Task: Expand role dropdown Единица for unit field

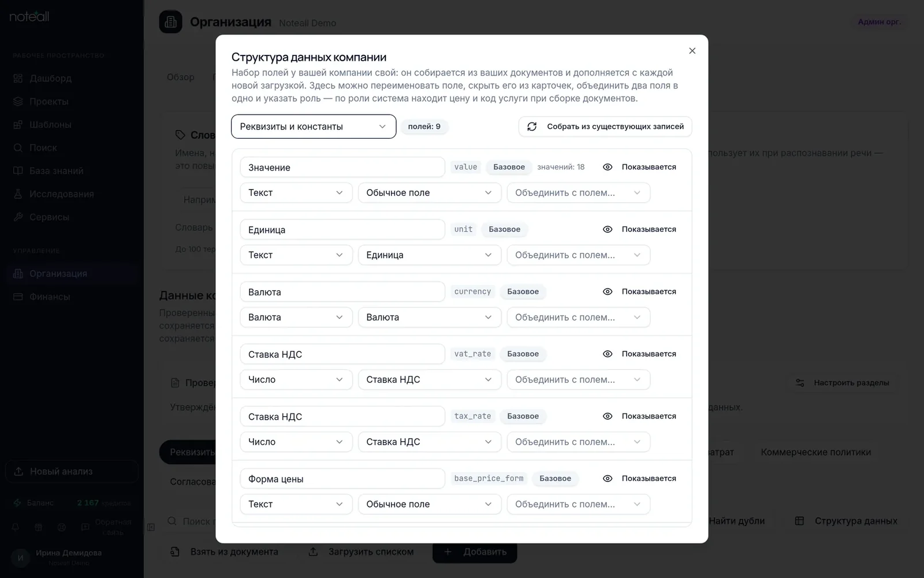Action: (x=430, y=255)
